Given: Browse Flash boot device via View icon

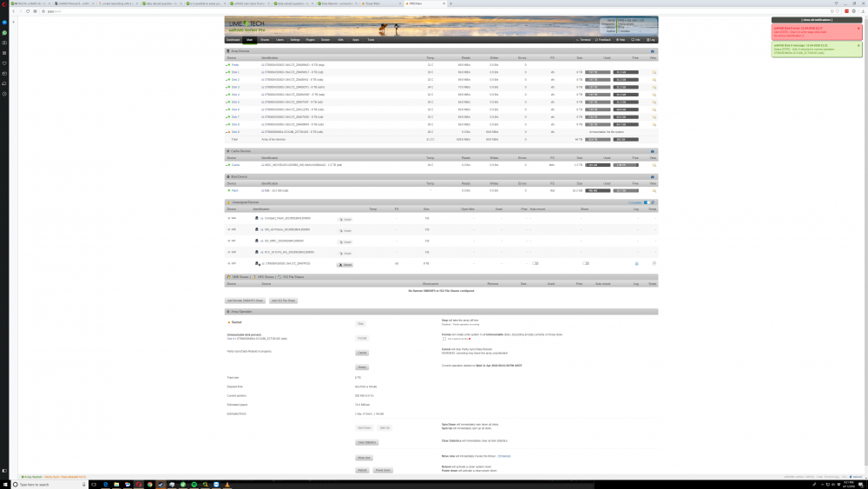Looking at the screenshot, I should [654, 190].
